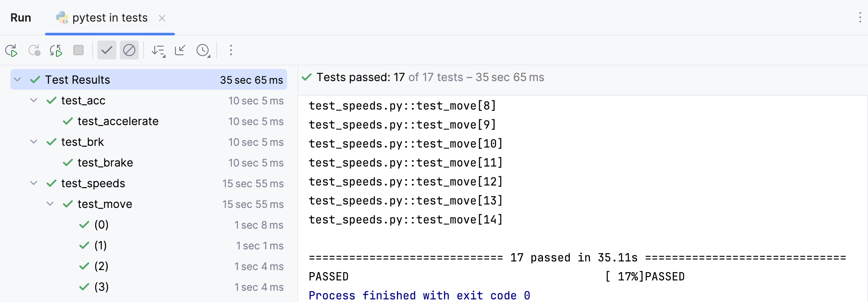The height and width of the screenshot is (302, 868).
Task: Collapse the test_move group
Action: (49, 204)
